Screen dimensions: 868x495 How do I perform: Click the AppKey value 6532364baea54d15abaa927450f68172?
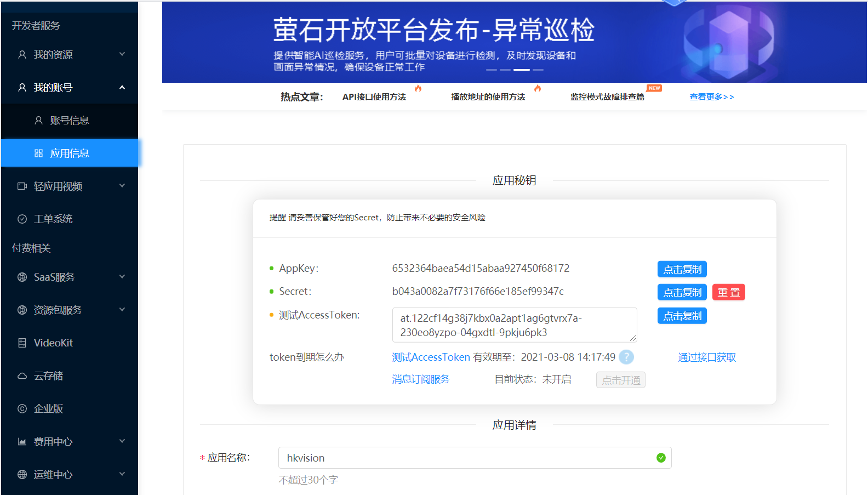pos(481,269)
